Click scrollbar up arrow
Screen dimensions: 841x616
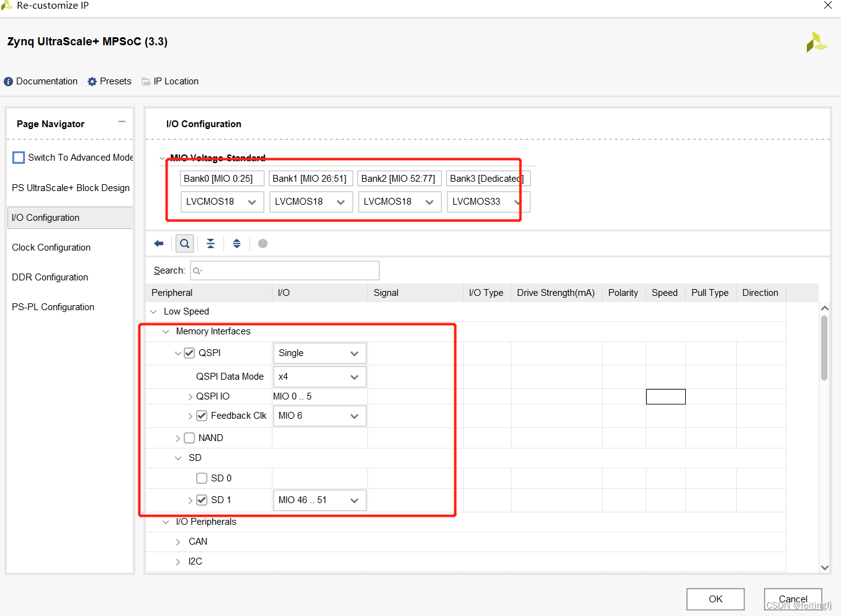(x=824, y=308)
